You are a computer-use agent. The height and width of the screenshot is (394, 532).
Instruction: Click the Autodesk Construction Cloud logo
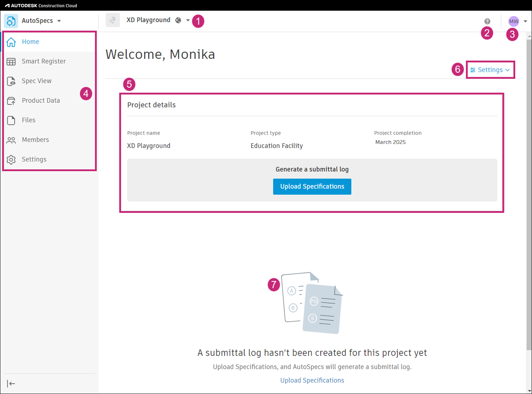point(41,5)
